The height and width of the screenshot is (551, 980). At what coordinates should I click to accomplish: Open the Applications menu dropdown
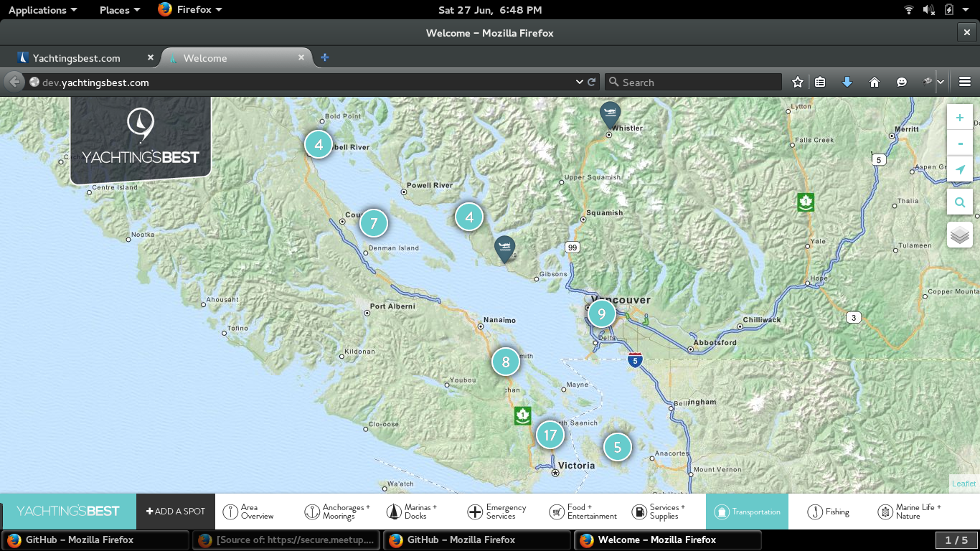(42, 10)
